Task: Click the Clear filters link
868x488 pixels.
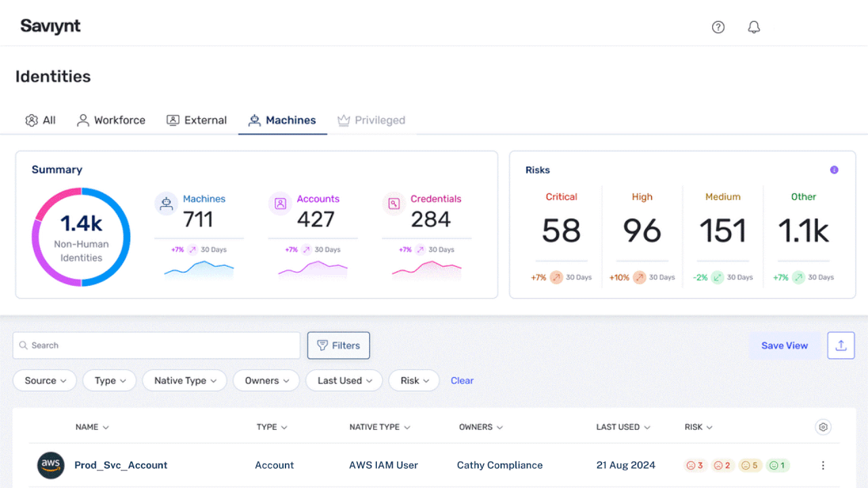Action: [462, 381]
